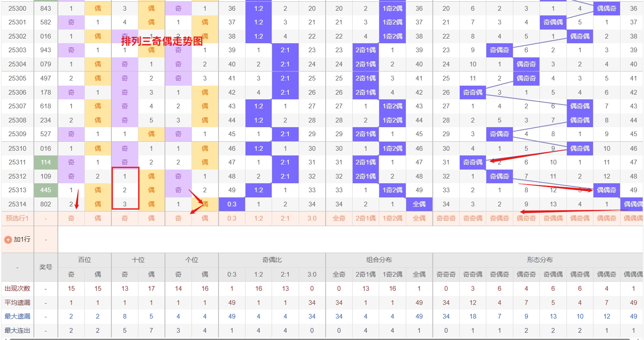Click the 奇偶比 column group header
Viewport: 644px width, 340px height.
pyautogui.click(x=272, y=260)
